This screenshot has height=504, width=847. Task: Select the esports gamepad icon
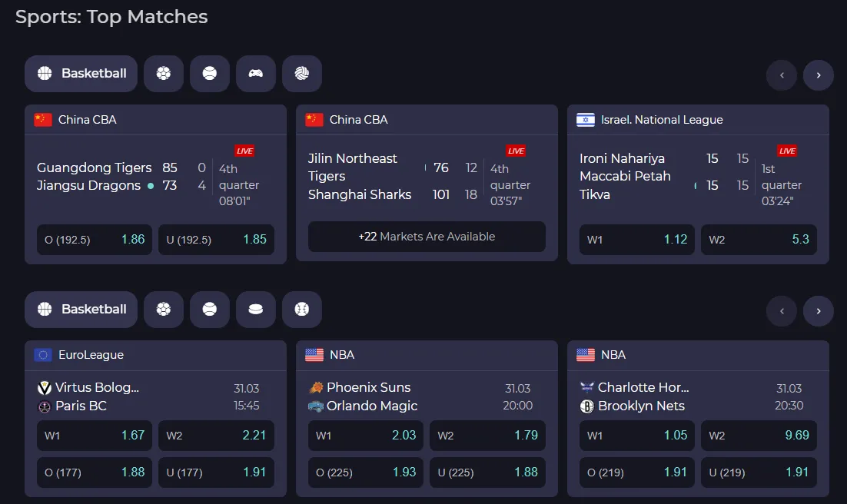pyautogui.click(x=256, y=74)
